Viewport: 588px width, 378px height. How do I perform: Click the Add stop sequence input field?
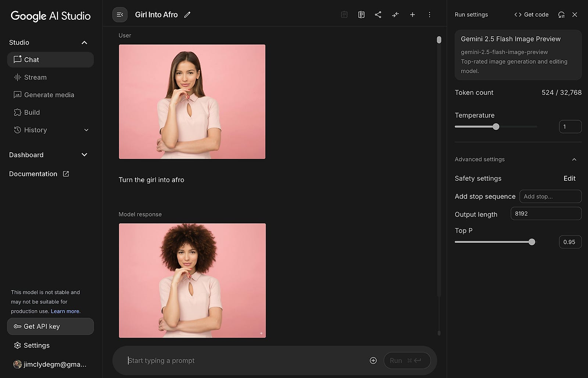[x=550, y=196]
